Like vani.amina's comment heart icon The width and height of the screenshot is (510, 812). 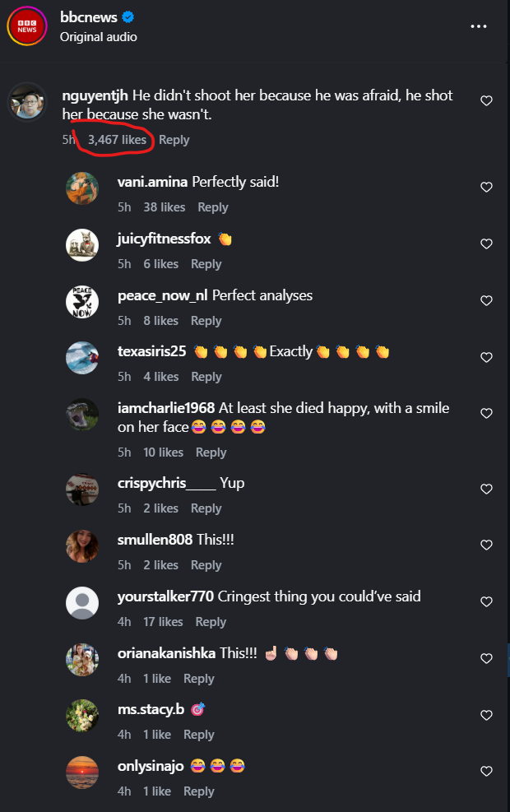[x=486, y=188]
